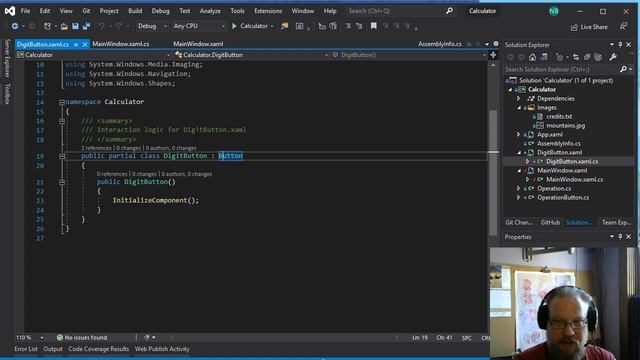Select credits.txt in Solution Explorer

point(559,116)
